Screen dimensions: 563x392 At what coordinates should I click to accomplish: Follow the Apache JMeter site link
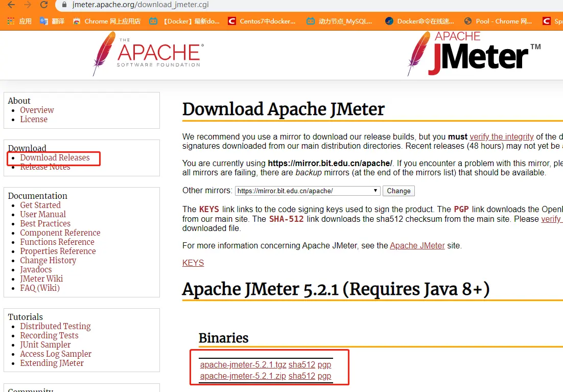pyautogui.click(x=417, y=246)
